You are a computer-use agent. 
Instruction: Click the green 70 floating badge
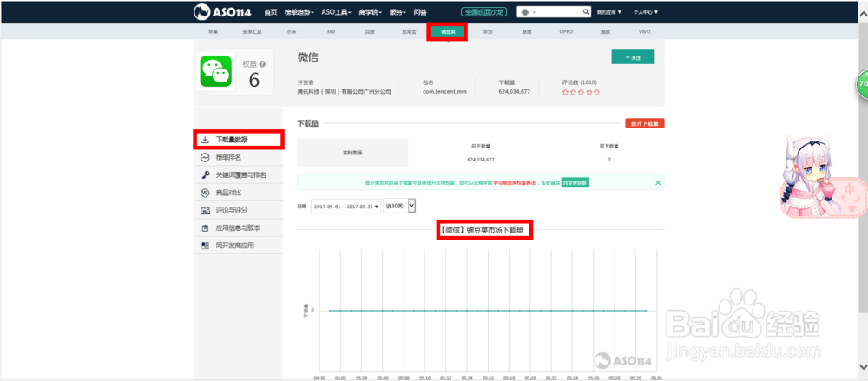[x=863, y=84]
